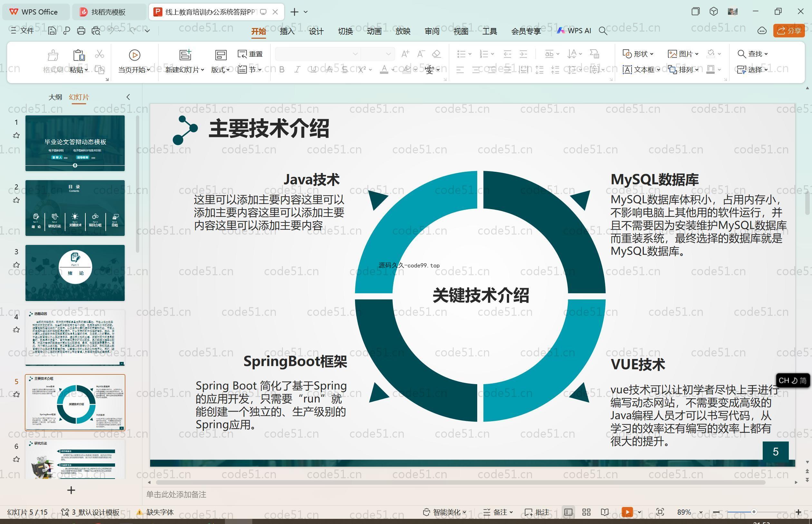Toggle star mark on slide 5
812x524 pixels.
[16, 394]
